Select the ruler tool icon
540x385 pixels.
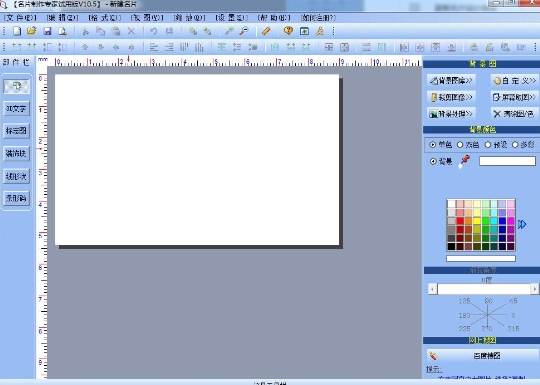(x=266, y=31)
